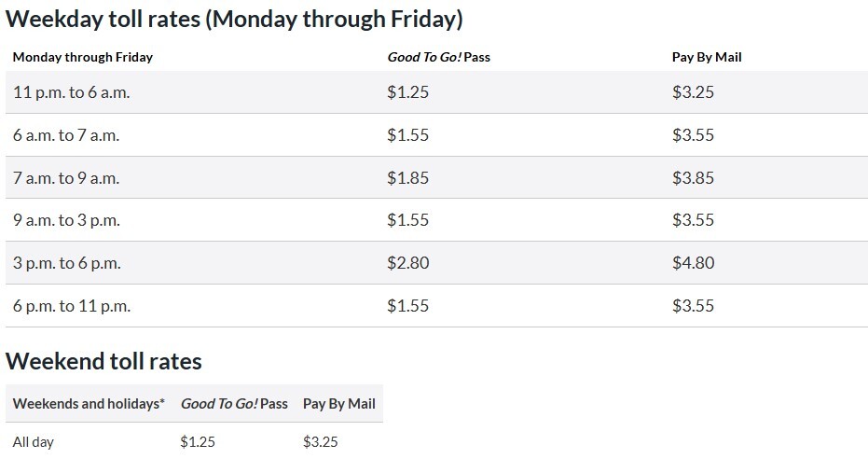
Task: Select the 7 a.m. to 9 a.m. row
Action: pos(66,177)
